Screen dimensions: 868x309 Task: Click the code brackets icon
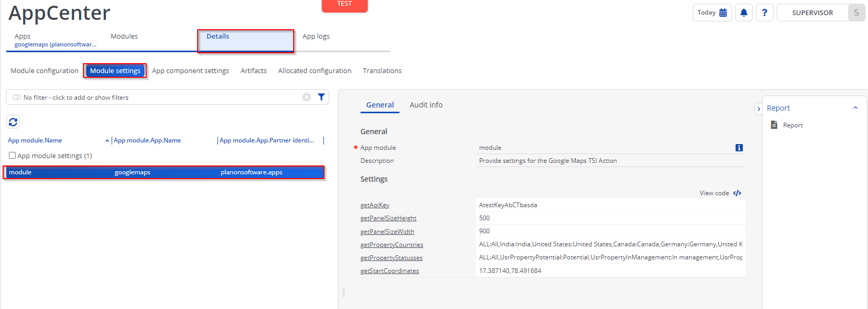click(737, 193)
